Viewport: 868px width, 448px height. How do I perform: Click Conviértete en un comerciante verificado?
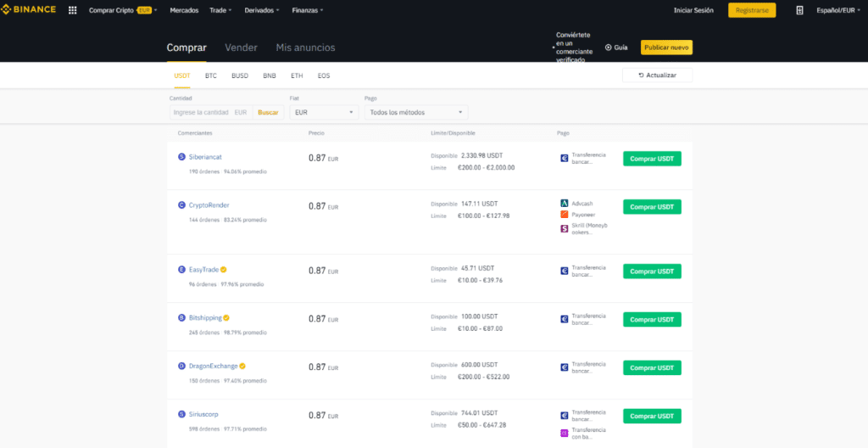[573, 48]
